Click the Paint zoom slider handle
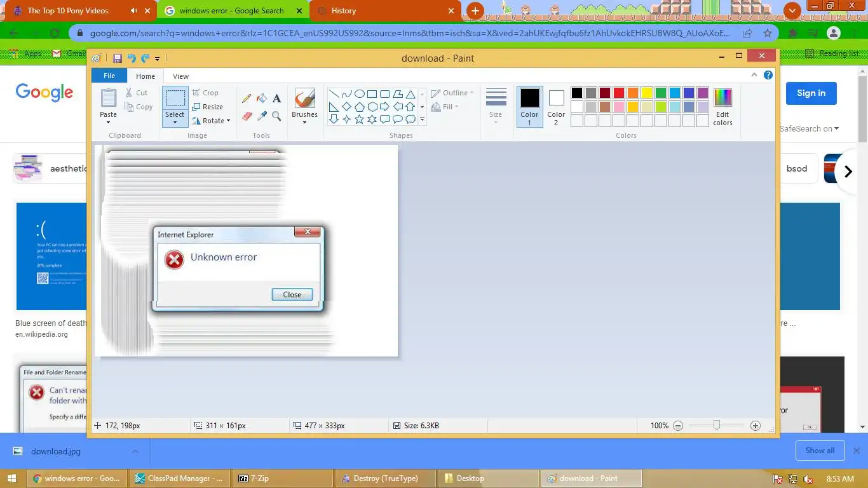This screenshot has height=488, width=868. [x=717, y=425]
